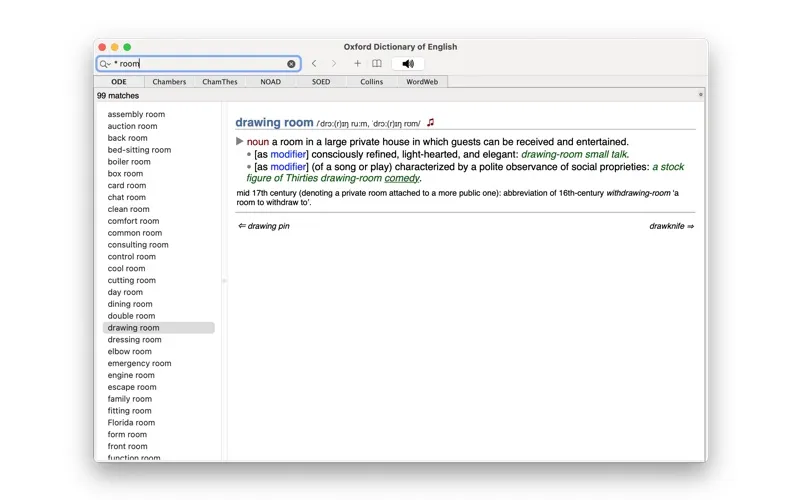Click inside the search input field
The image size is (800, 500).
(199, 64)
